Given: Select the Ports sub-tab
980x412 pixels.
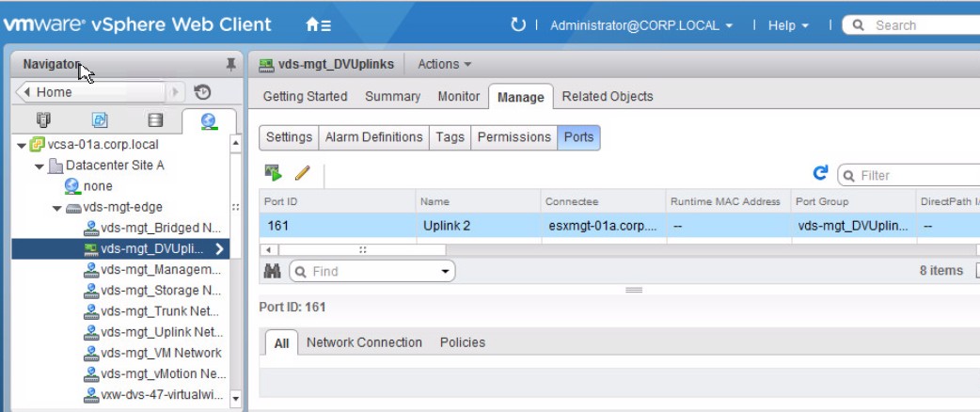Looking at the screenshot, I should click(578, 137).
